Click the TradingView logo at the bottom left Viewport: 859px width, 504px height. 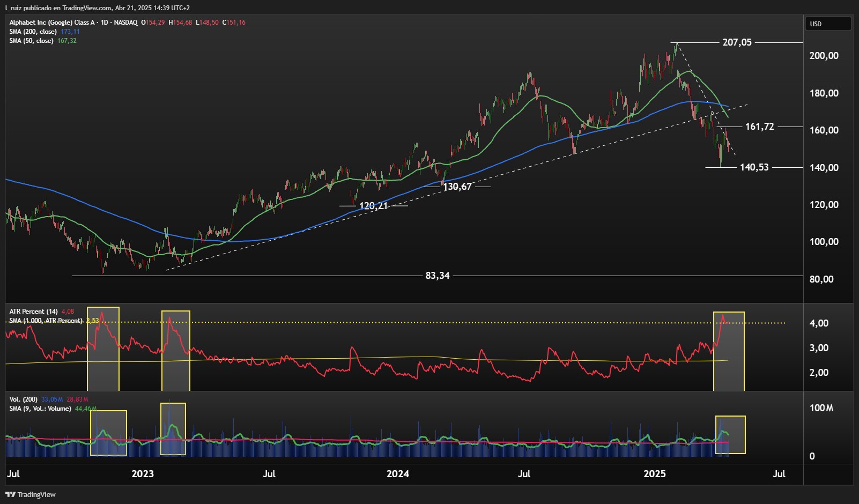[x=31, y=494]
